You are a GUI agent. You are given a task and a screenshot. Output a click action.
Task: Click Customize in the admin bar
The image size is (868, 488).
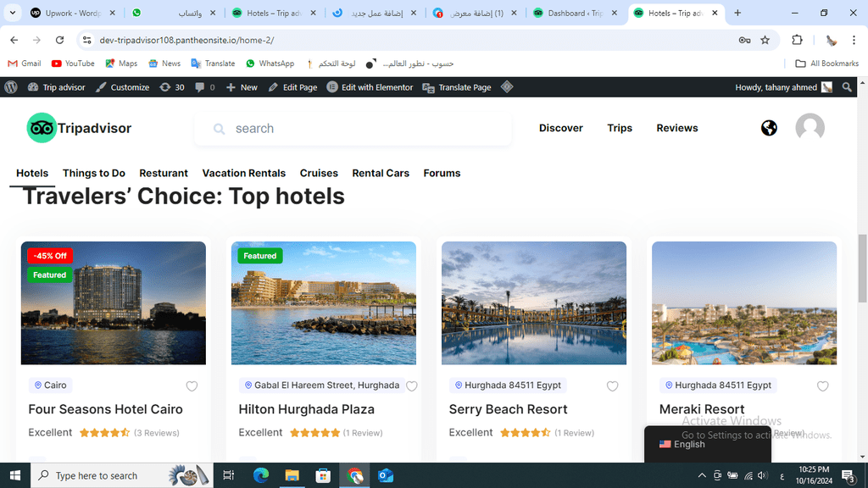click(x=122, y=87)
